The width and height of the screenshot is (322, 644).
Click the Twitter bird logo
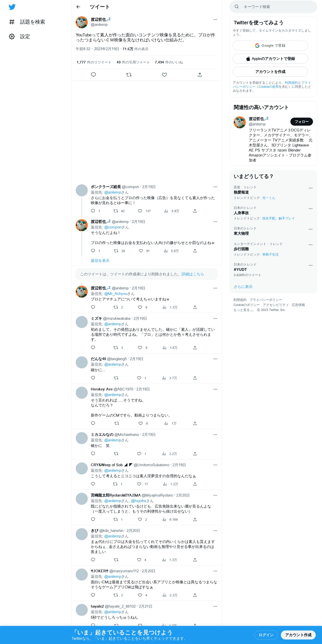12,7
